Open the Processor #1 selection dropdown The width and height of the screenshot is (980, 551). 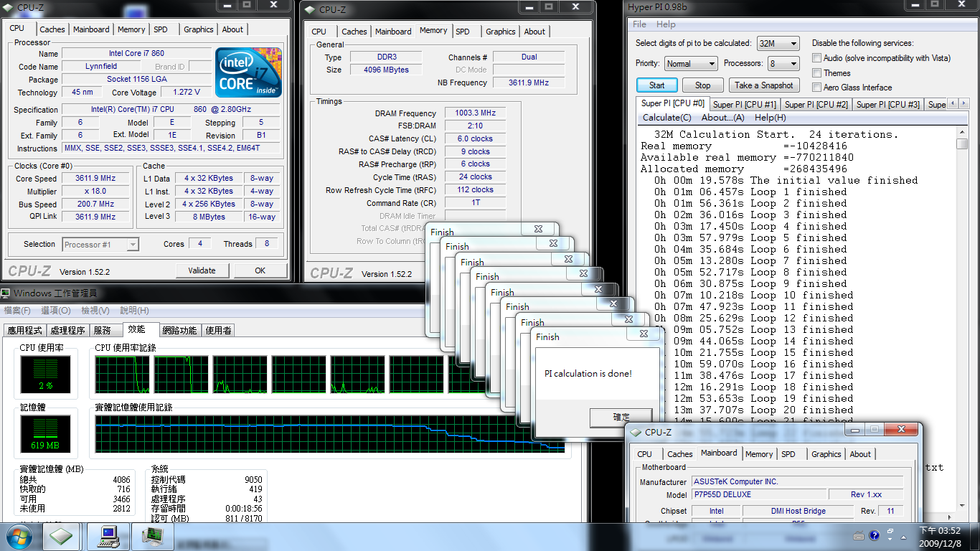(x=100, y=245)
